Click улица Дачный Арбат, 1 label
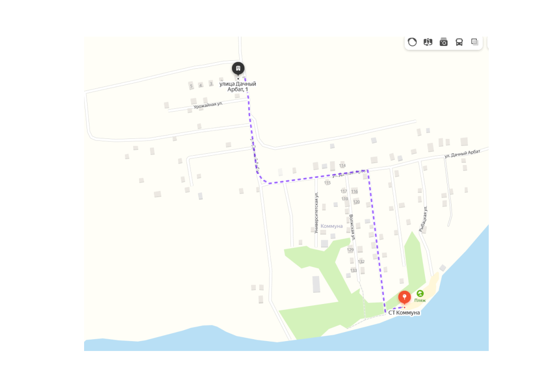 pos(237,87)
